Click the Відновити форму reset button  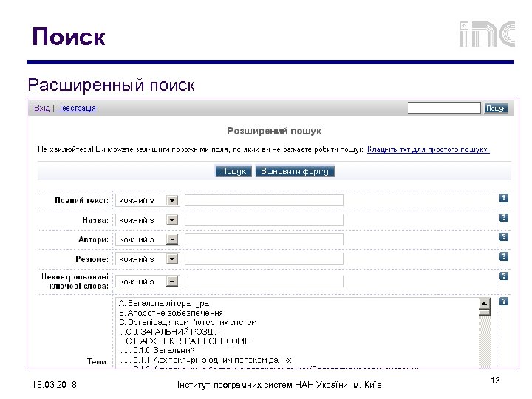pyautogui.click(x=295, y=171)
